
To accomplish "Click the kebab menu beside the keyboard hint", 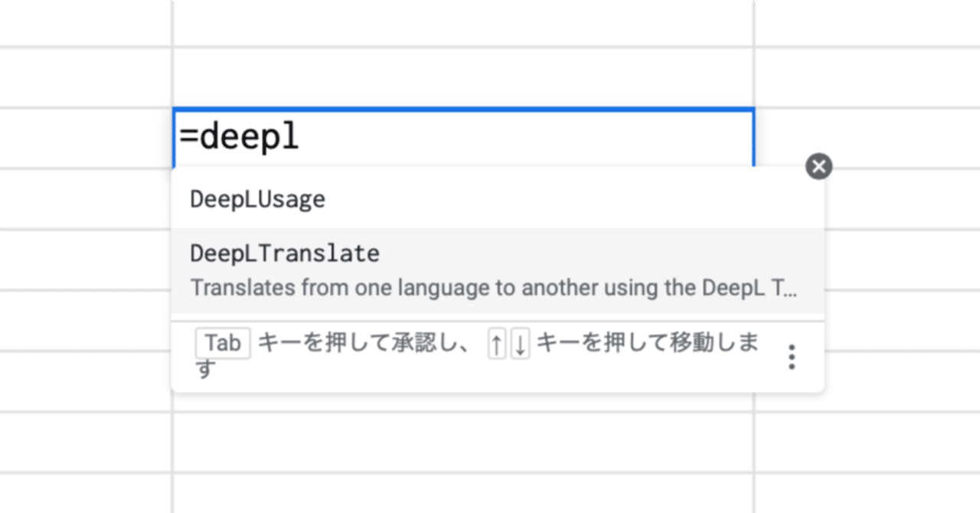I will [x=792, y=358].
